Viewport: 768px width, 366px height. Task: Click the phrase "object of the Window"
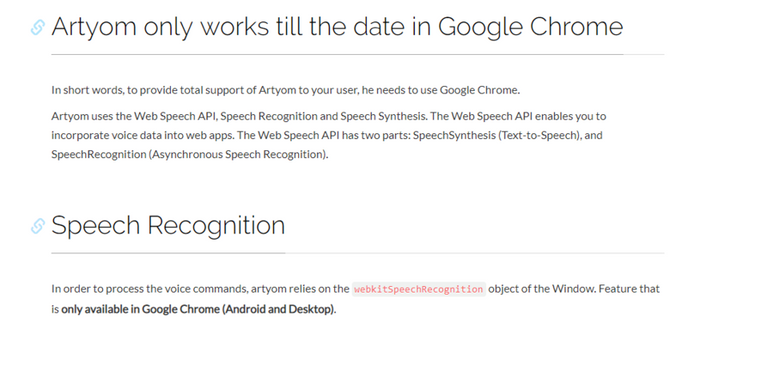[542, 289]
